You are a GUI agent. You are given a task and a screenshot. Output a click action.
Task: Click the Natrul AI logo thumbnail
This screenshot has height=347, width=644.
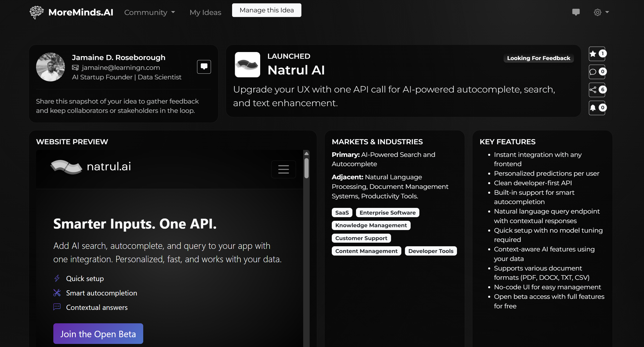[x=248, y=65]
